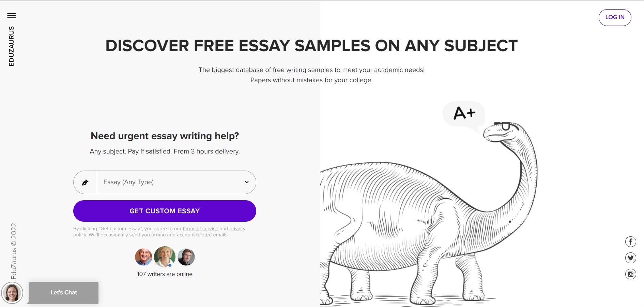Open the Twitter social icon
The height and width of the screenshot is (307, 644).
pyautogui.click(x=631, y=258)
